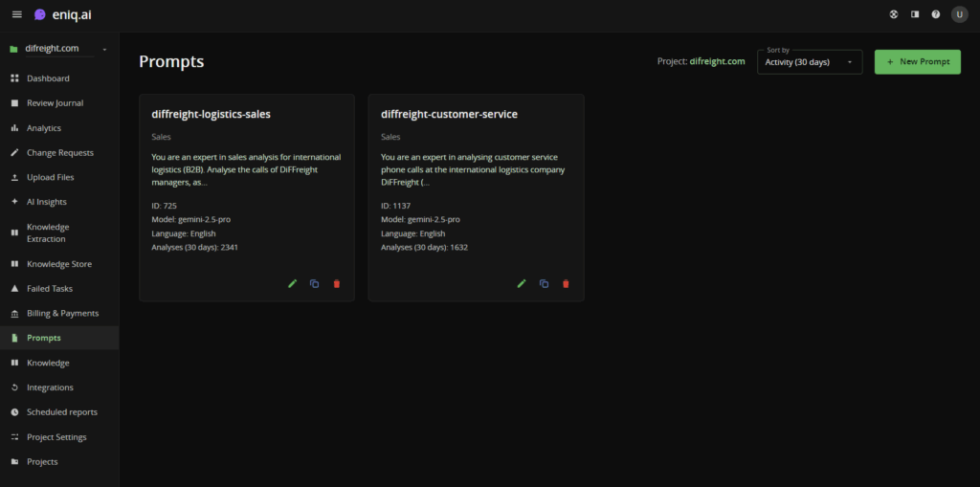Image resolution: width=980 pixels, height=487 pixels.
Task: Click the Knowledge book icon in sidebar
Action: 14,363
